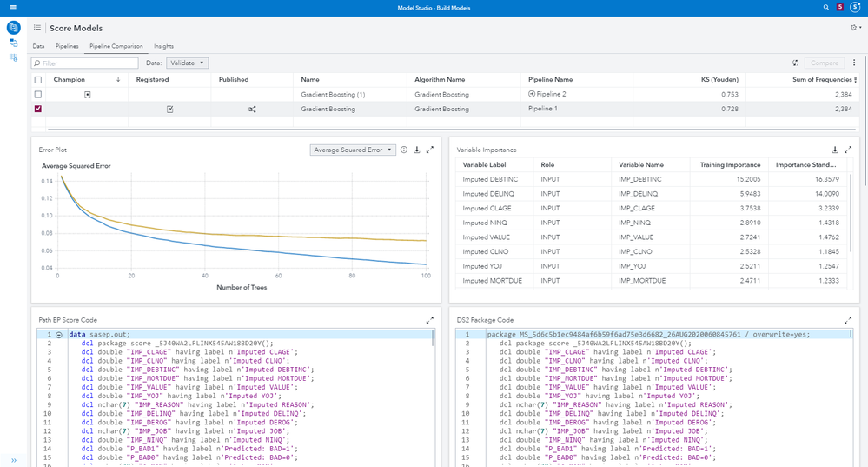Open the hamburger menu in top bar
868x467 pixels.
12,7
